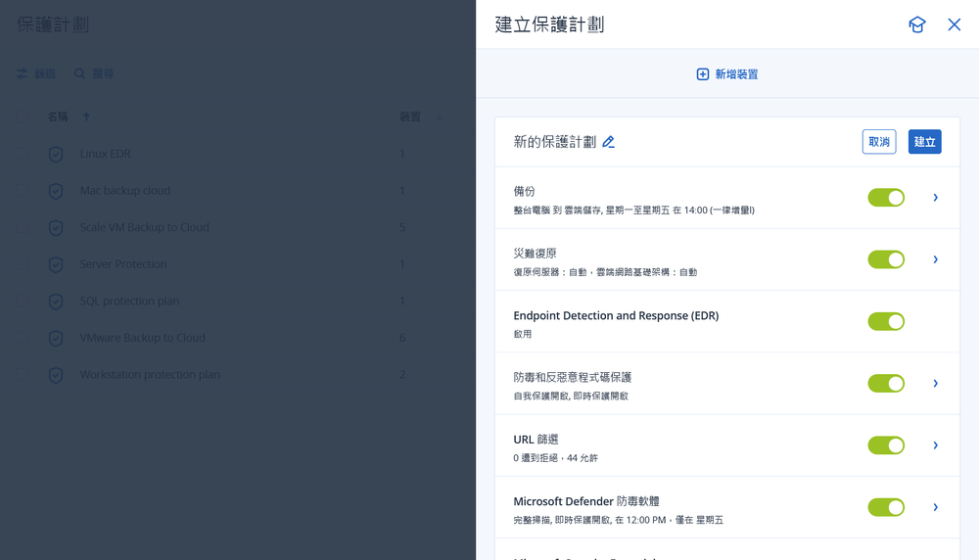
Task: Switch off the URL 篩選 toggle
Action: (886, 445)
